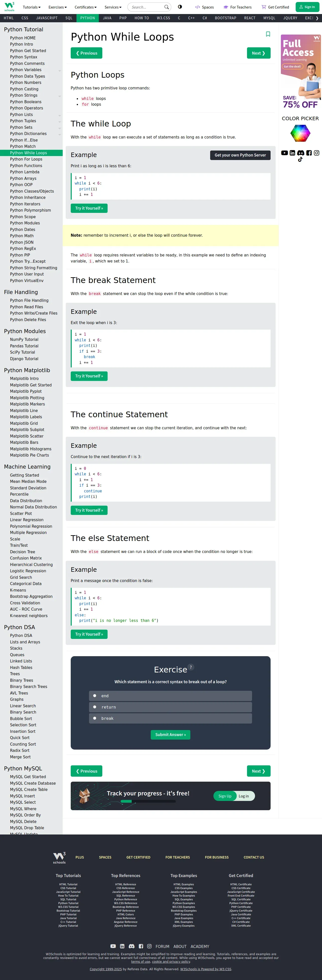Select the 'break' answer option
322x980 pixels.
pyautogui.click(x=170, y=718)
